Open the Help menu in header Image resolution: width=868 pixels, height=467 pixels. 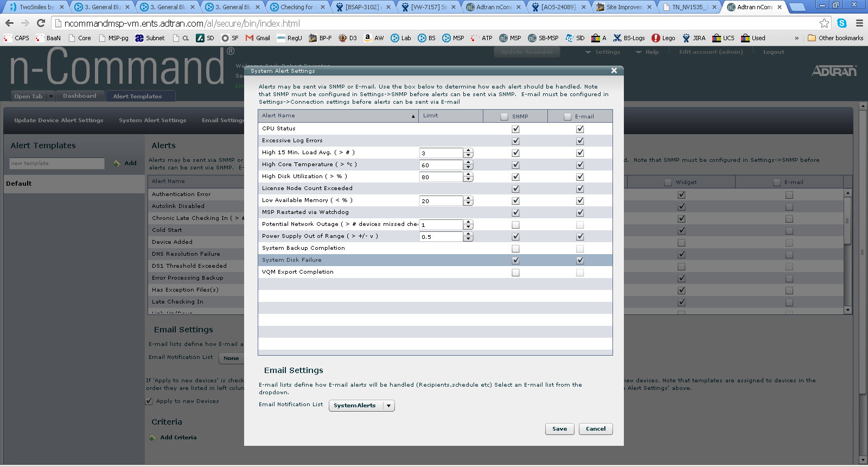coord(647,52)
